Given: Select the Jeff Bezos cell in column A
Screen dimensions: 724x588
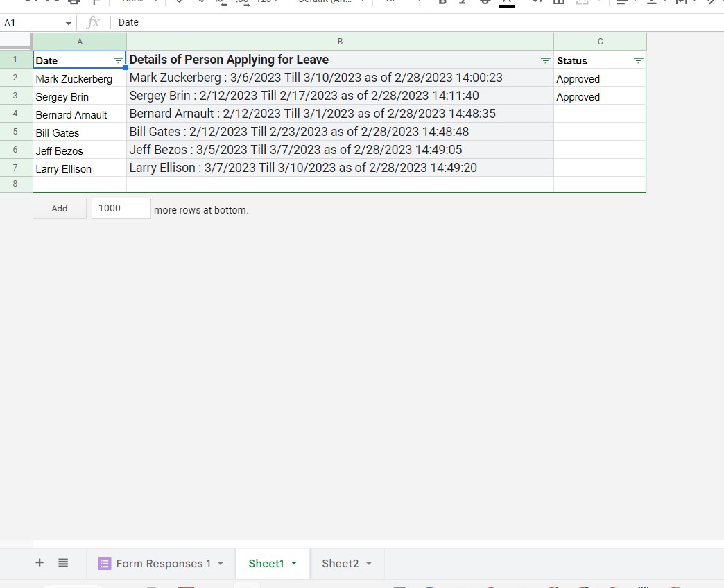Looking at the screenshot, I should pyautogui.click(x=80, y=150).
